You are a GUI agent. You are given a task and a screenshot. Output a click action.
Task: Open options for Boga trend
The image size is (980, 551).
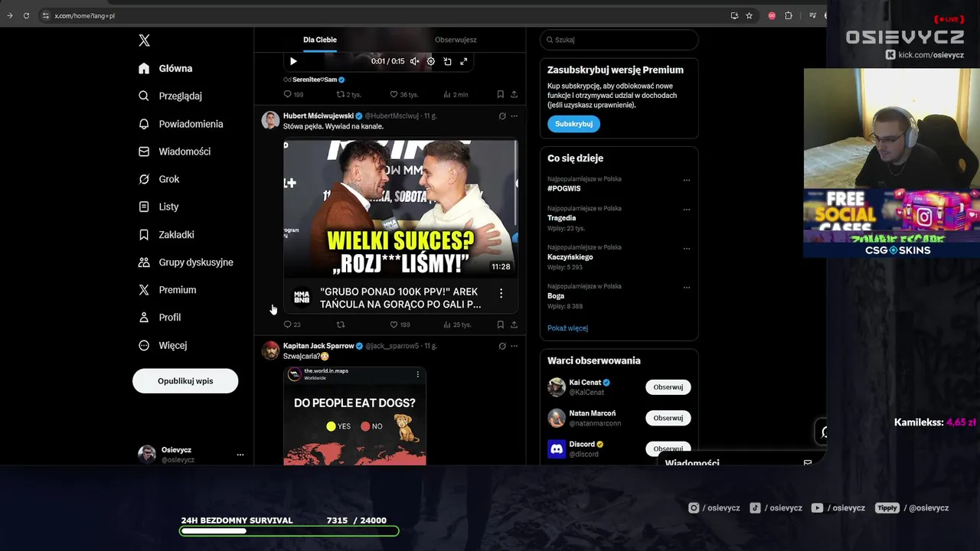click(686, 288)
